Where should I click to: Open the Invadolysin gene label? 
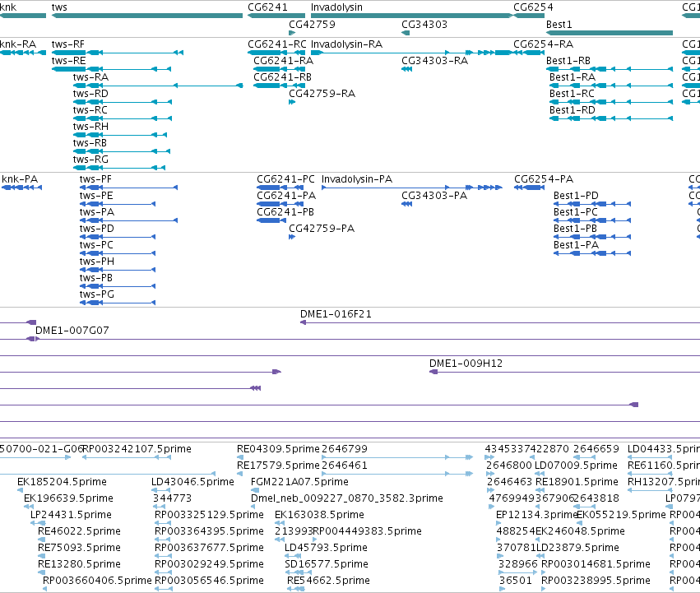pos(336,7)
